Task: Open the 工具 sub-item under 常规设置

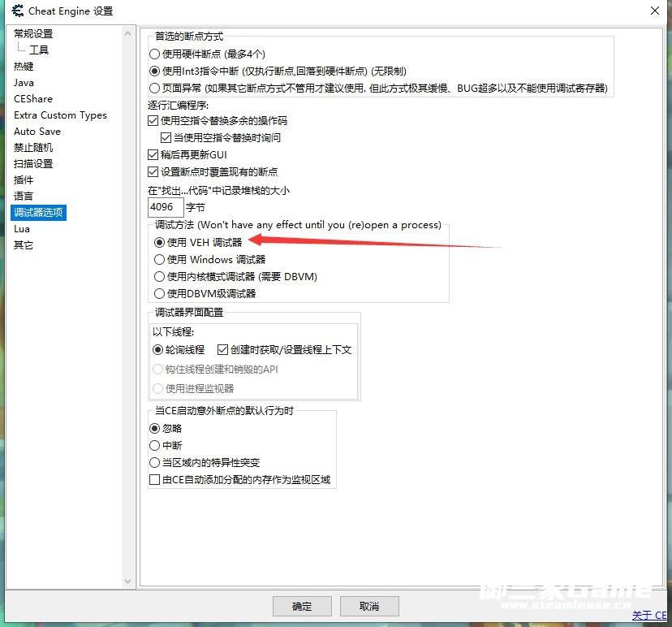Action: coord(39,50)
